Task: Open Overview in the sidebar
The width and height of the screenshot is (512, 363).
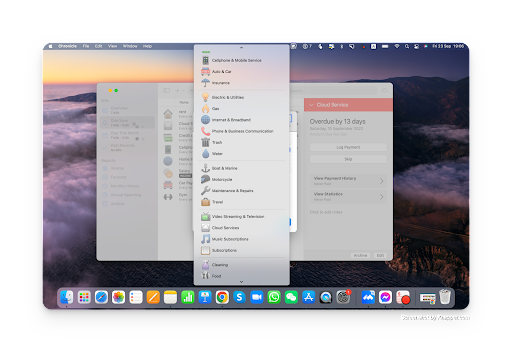Action: 128,110
